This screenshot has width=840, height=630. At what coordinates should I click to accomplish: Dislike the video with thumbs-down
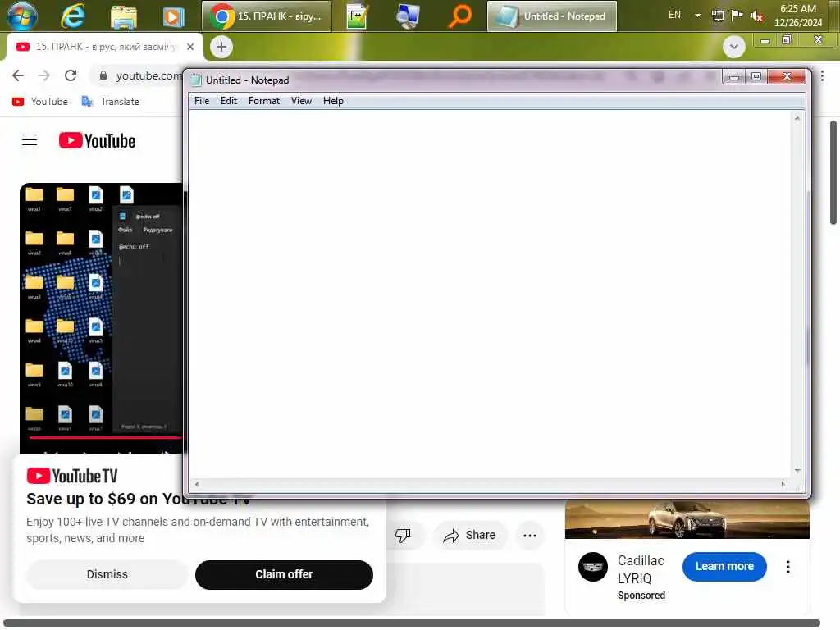[x=403, y=535]
